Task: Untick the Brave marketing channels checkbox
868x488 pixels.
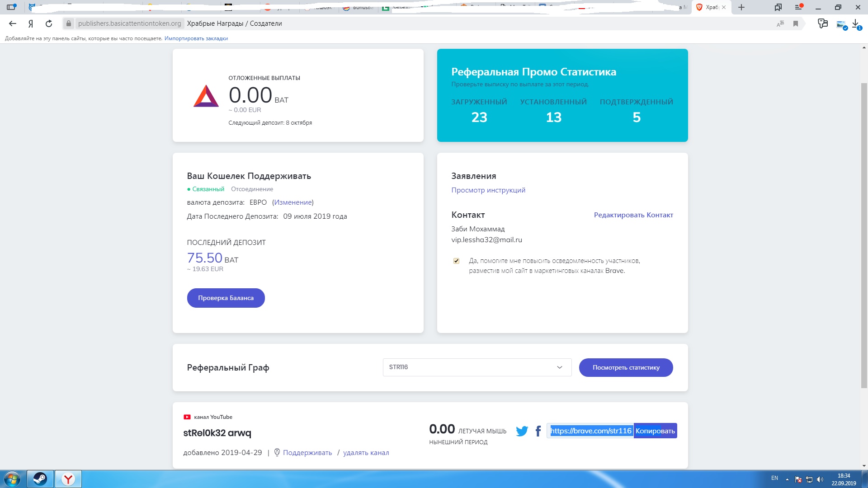Action: click(456, 261)
